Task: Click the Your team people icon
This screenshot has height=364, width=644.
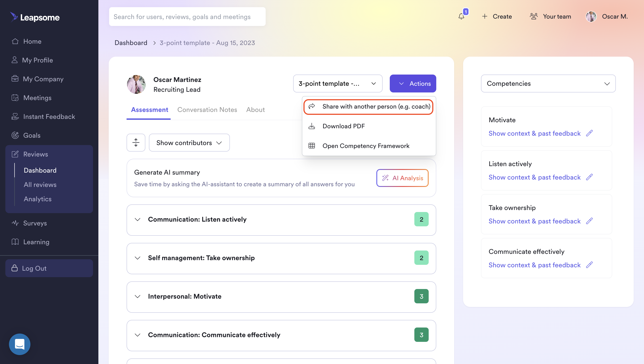Action: 534,16
